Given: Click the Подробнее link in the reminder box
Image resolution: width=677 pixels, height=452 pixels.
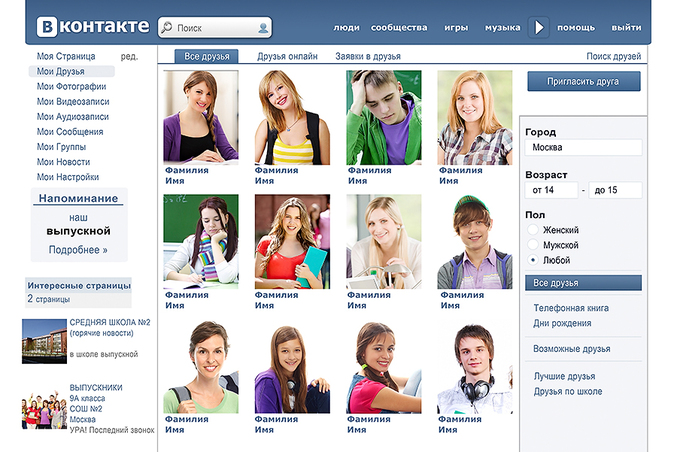Looking at the screenshot, I should pyautogui.click(x=78, y=250).
